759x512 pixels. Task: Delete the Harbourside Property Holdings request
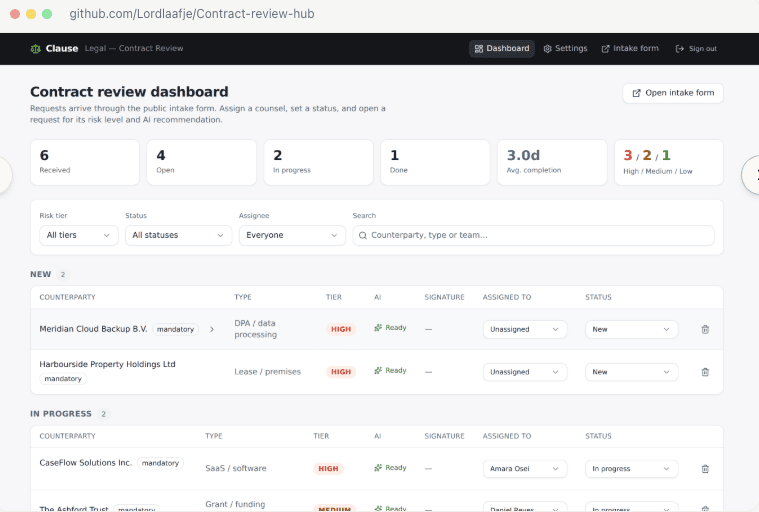pos(705,372)
